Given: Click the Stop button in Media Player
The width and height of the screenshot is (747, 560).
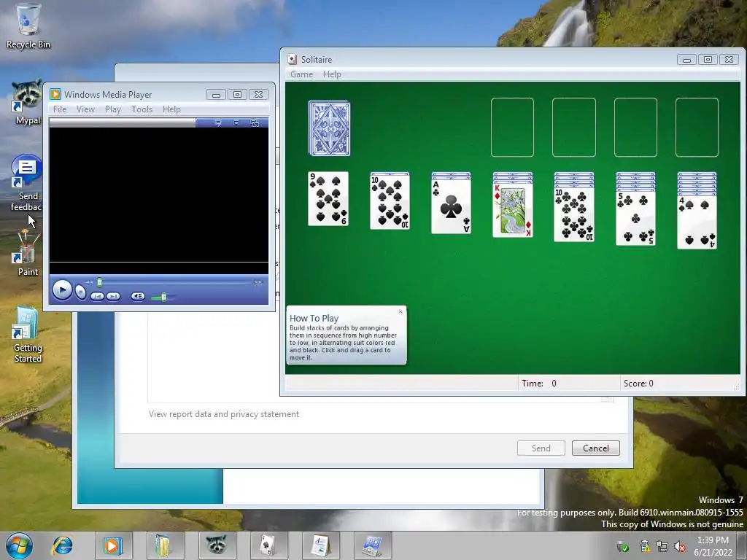Looking at the screenshot, I should (80, 292).
